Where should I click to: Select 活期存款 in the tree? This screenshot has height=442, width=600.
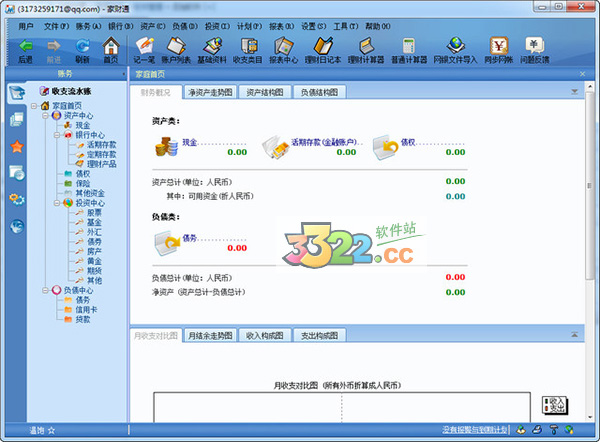pos(101,145)
